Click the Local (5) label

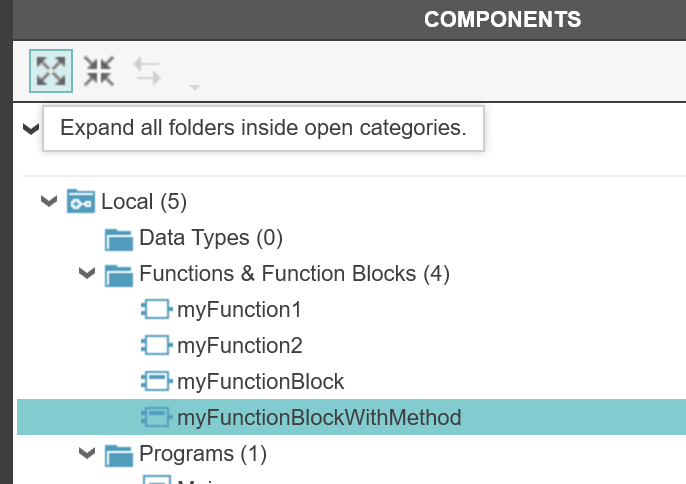(144, 202)
